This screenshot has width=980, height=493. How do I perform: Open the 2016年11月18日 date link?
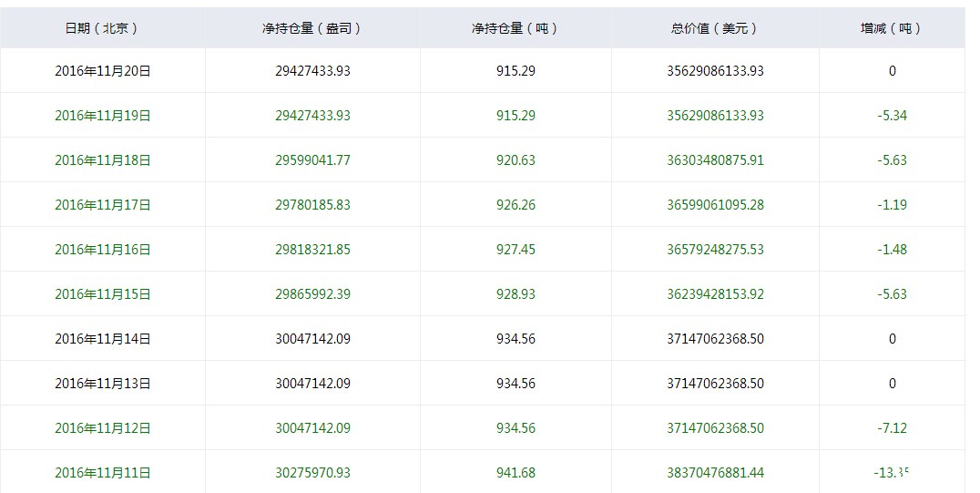click(x=102, y=160)
